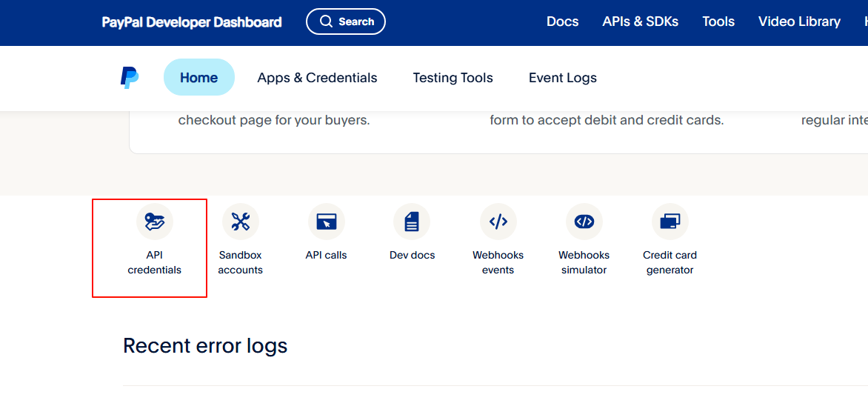Screen dimensions: 868x409
Task: Open the API credentials key icon
Action: [155, 222]
